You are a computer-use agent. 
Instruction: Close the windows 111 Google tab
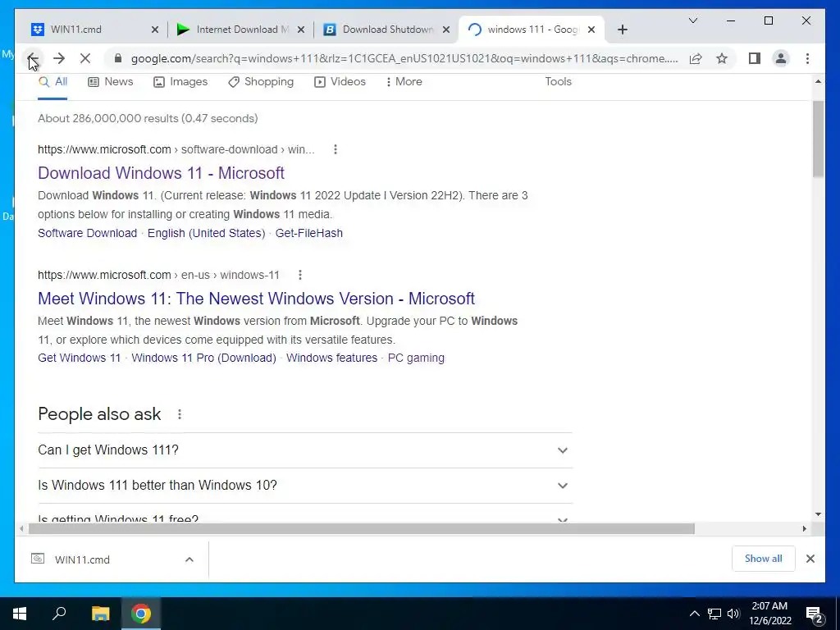coord(591,30)
